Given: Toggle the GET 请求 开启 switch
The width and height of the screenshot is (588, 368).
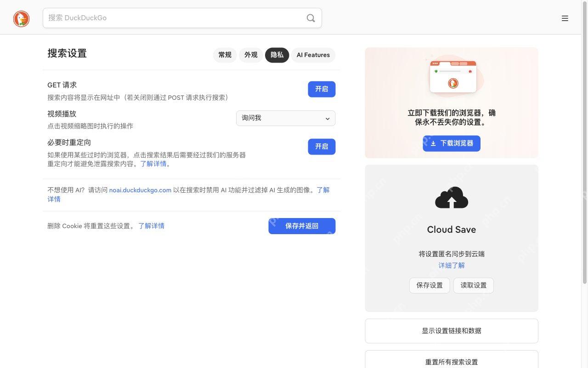Looking at the screenshot, I should click(x=322, y=89).
